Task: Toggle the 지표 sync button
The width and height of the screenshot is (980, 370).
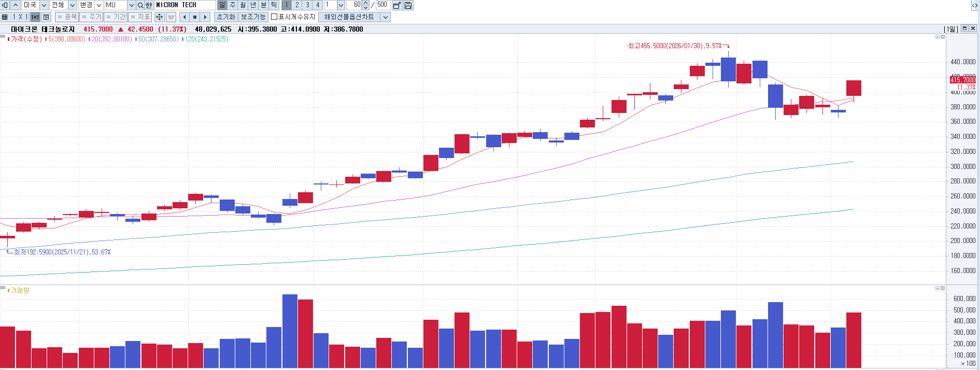Action: tap(140, 17)
